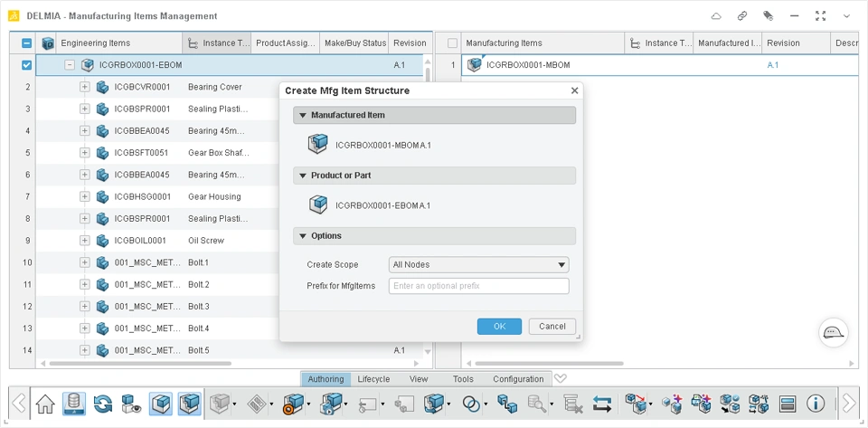Click the database icon in the toolbar
This screenshot has width=868, height=428.
click(x=73, y=404)
